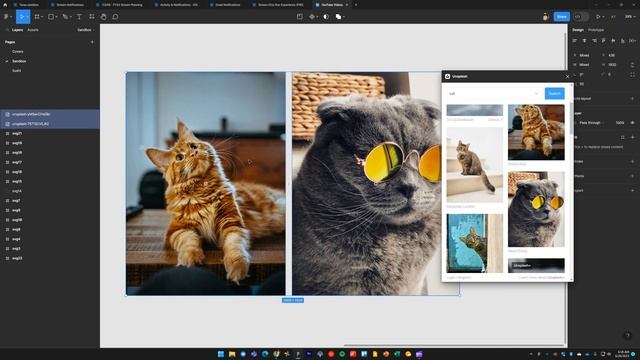The image size is (640, 360).
Task: Clear the Unsplash search text
Action: (x=536, y=93)
